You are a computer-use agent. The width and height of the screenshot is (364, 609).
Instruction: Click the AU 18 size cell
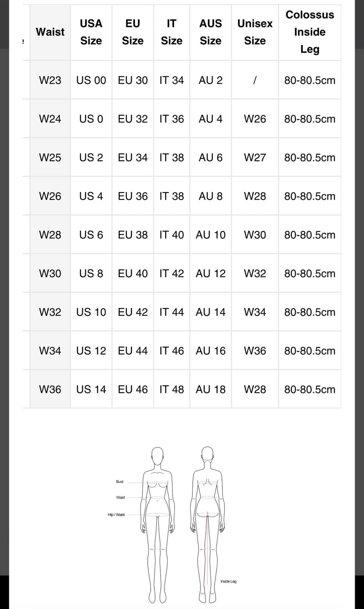(x=211, y=389)
